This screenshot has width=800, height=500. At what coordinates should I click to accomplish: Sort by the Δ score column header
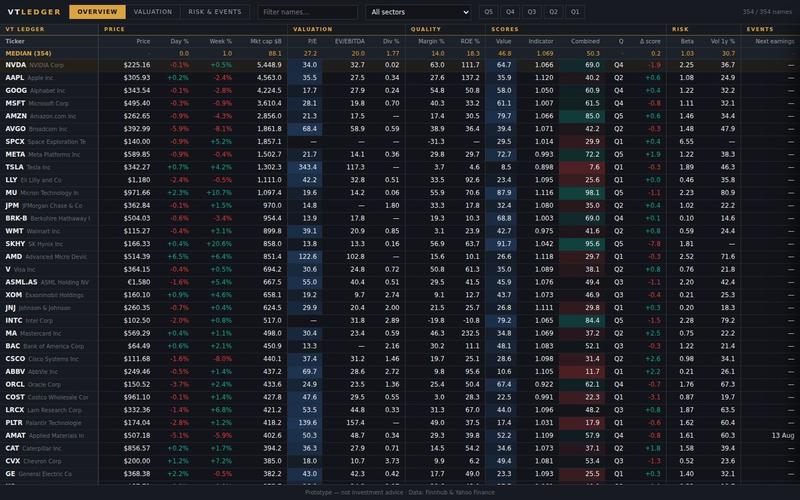coord(648,41)
